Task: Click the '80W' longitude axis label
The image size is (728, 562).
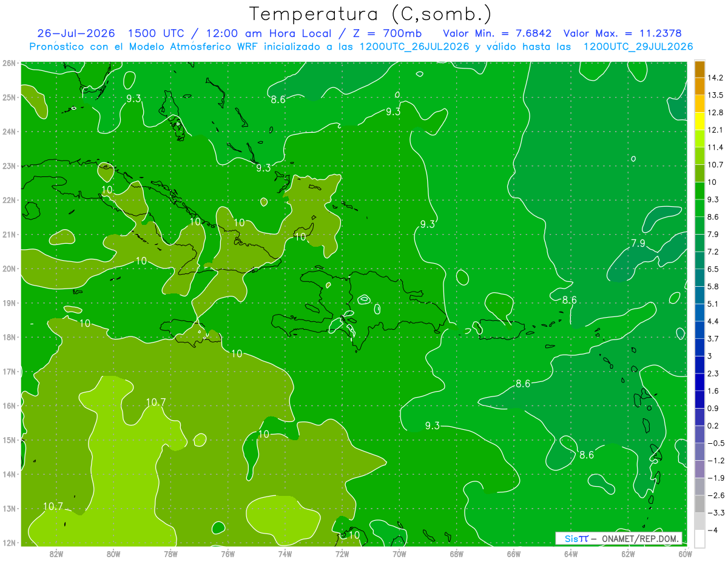Action: click(113, 553)
